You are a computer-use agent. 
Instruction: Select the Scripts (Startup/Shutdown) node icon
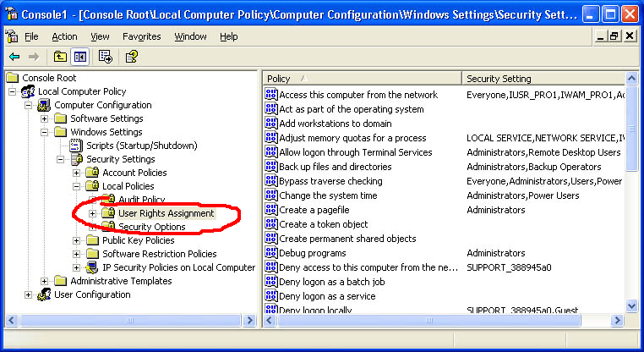[x=77, y=146]
